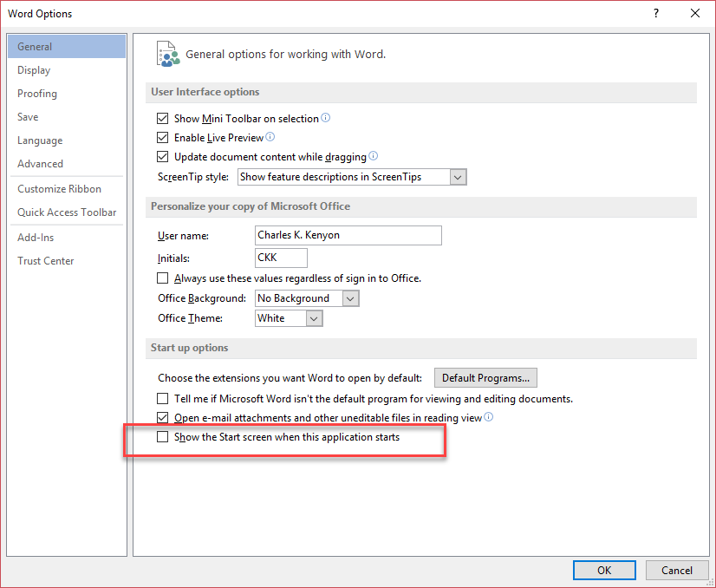This screenshot has height=588, width=716.
Task: Enable Tell me if Word isn't default program
Action: click(163, 399)
